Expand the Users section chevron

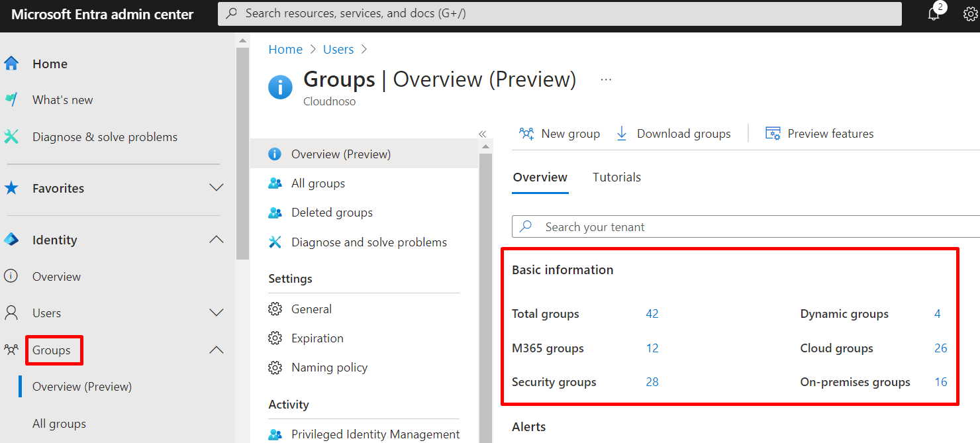[217, 313]
